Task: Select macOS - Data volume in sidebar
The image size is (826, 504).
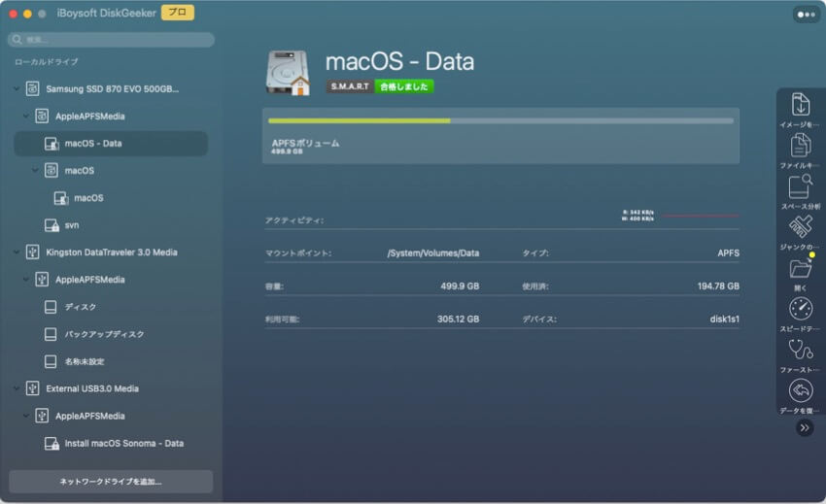Action: coord(111,144)
